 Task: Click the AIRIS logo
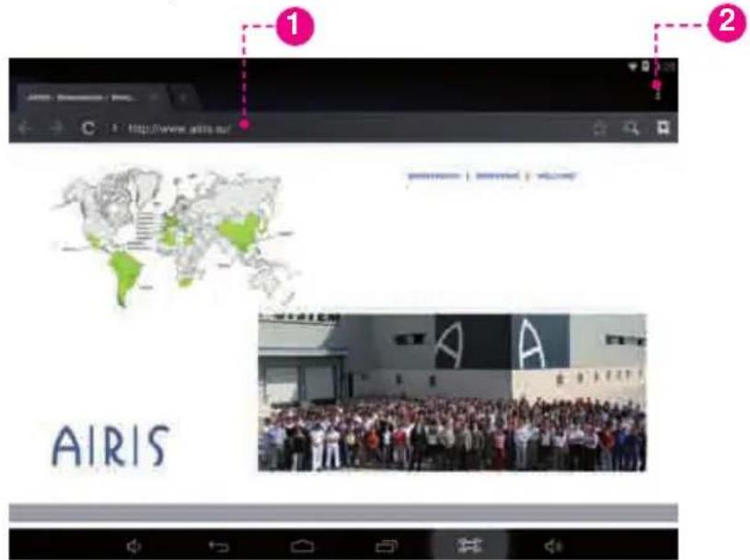[110, 446]
